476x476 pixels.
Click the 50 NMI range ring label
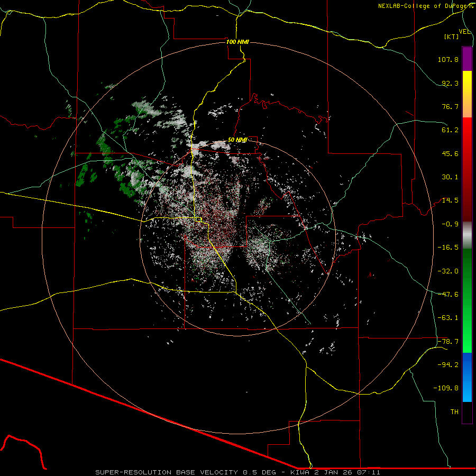[x=237, y=140]
